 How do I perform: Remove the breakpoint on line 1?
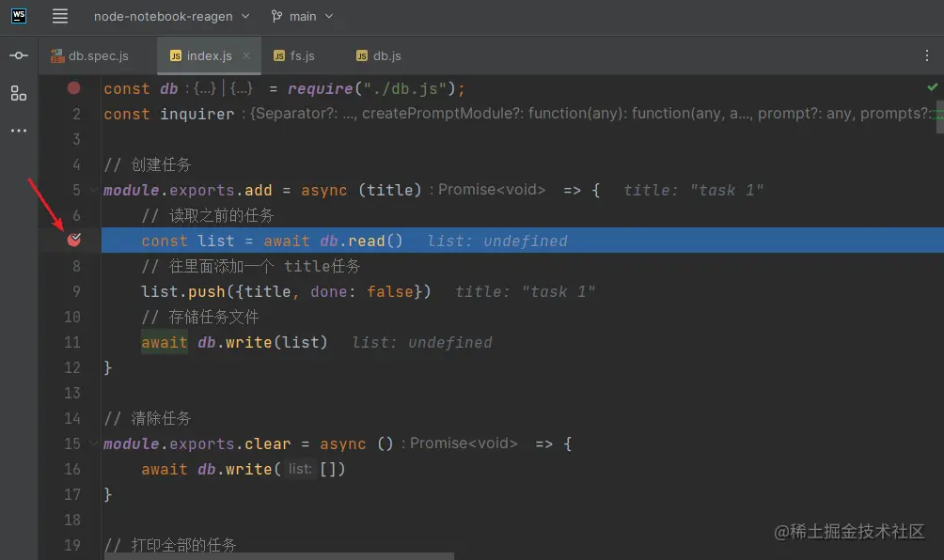(x=74, y=87)
